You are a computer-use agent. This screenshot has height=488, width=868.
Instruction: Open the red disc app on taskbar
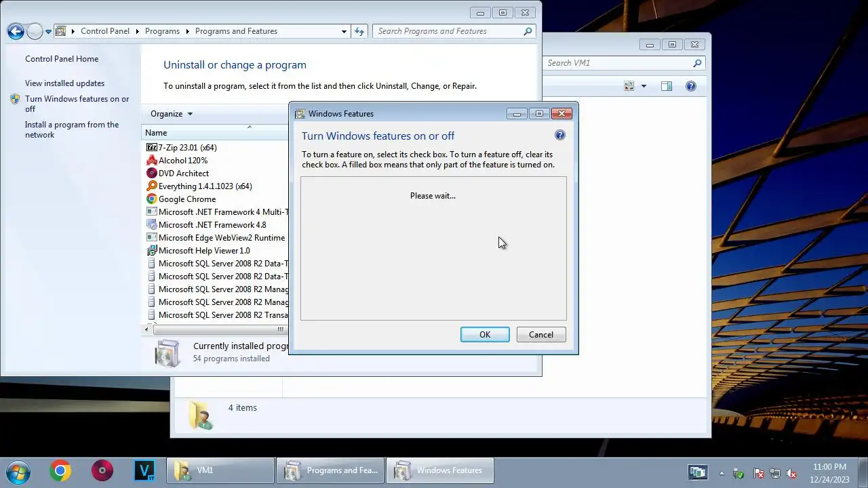[102, 470]
